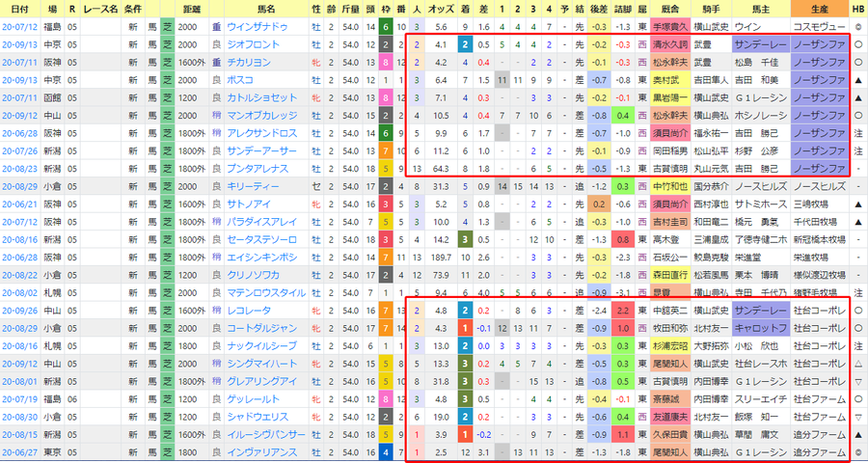This screenshot has width=868, height=463.
Task: Open race date link 20-07/26
Action: (19, 150)
